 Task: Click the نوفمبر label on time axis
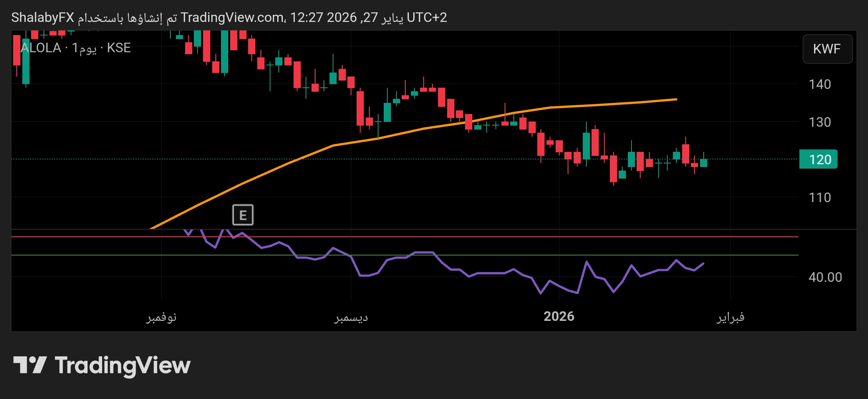162,317
